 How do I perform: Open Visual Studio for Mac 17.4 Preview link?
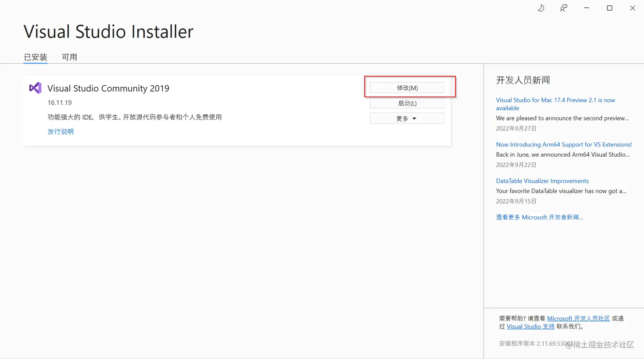point(555,104)
